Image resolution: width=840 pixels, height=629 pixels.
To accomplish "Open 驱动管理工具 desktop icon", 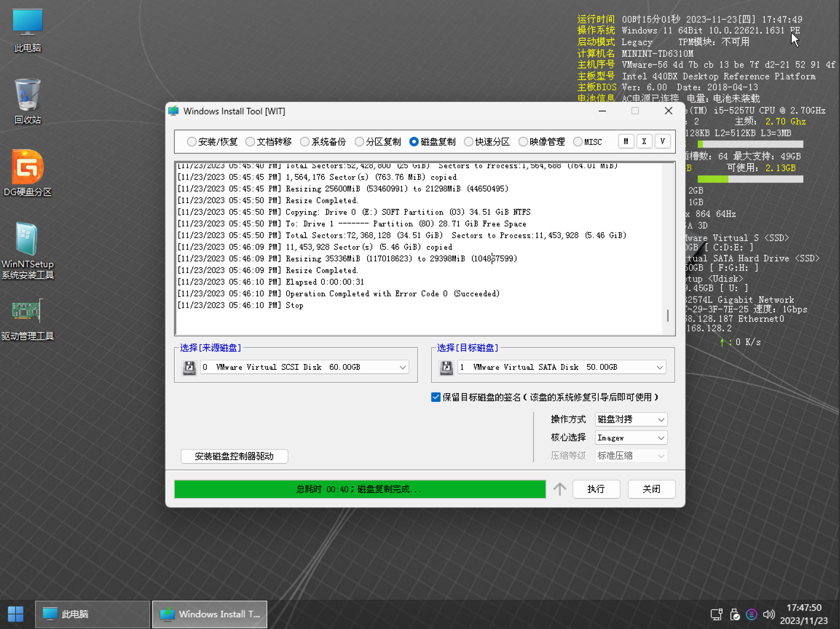I will (28, 319).
